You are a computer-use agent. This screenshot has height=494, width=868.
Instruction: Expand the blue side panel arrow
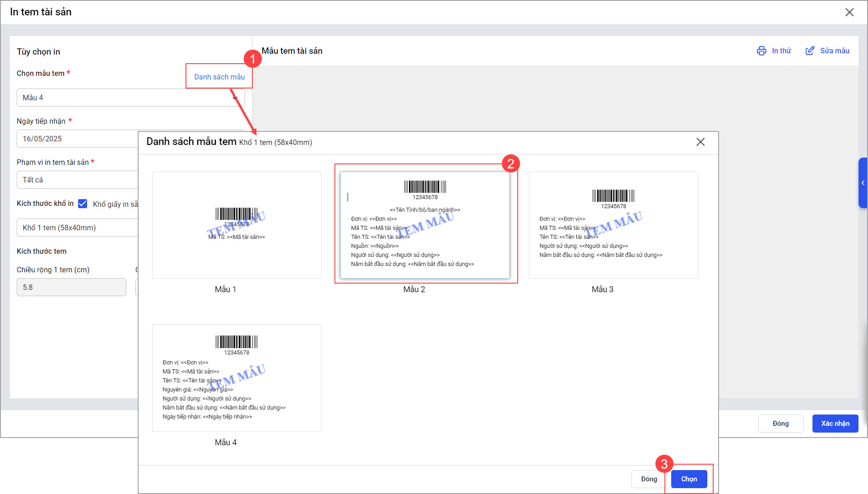(863, 183)
